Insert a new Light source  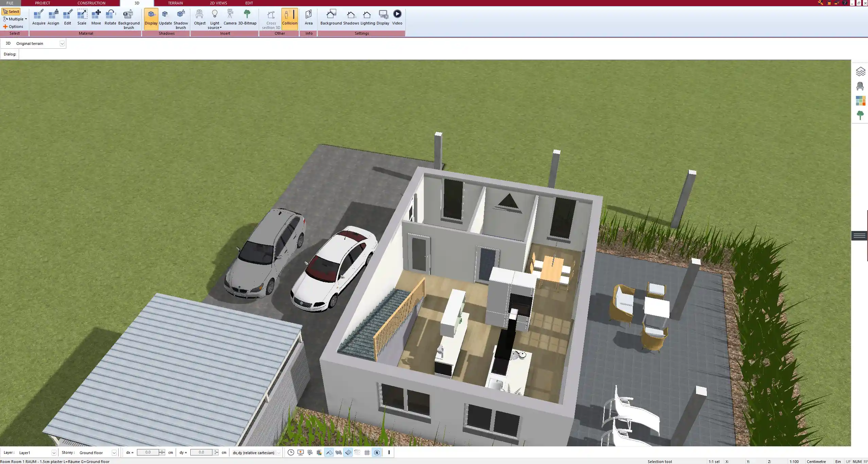(214, 18)
